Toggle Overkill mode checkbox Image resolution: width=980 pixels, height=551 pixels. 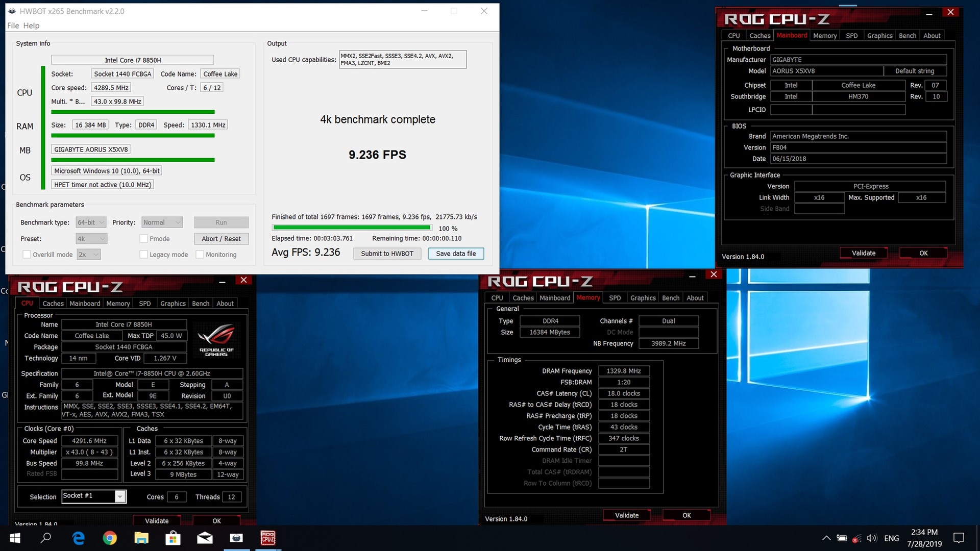point(27,255)
